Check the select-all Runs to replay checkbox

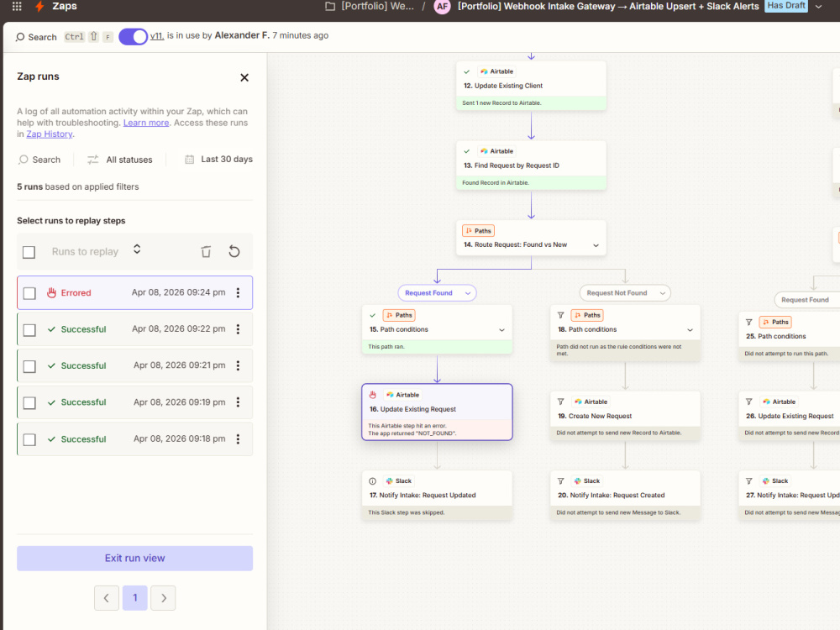pos(29,252)
